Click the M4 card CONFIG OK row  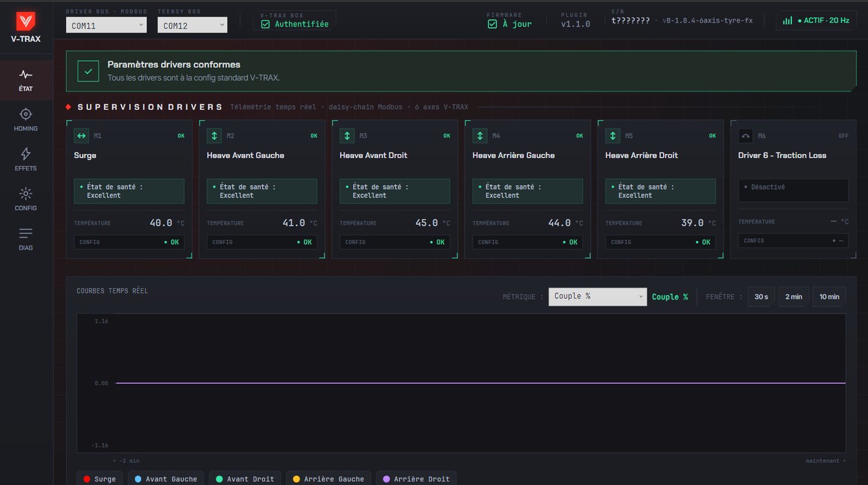point(527,242)
